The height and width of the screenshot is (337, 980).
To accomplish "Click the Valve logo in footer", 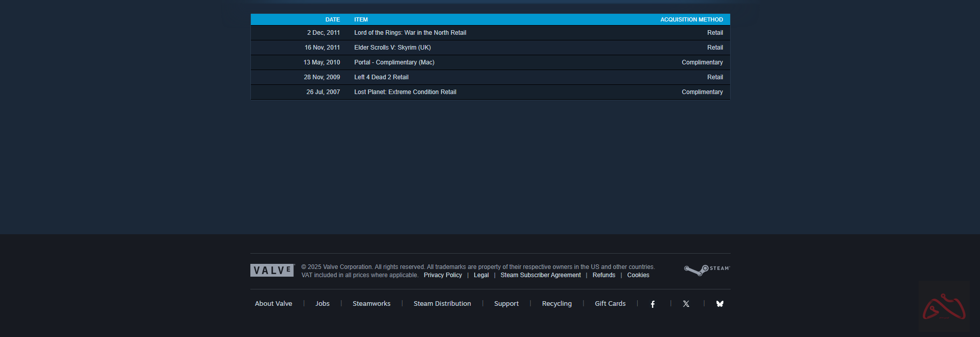I will click(272, 271).
